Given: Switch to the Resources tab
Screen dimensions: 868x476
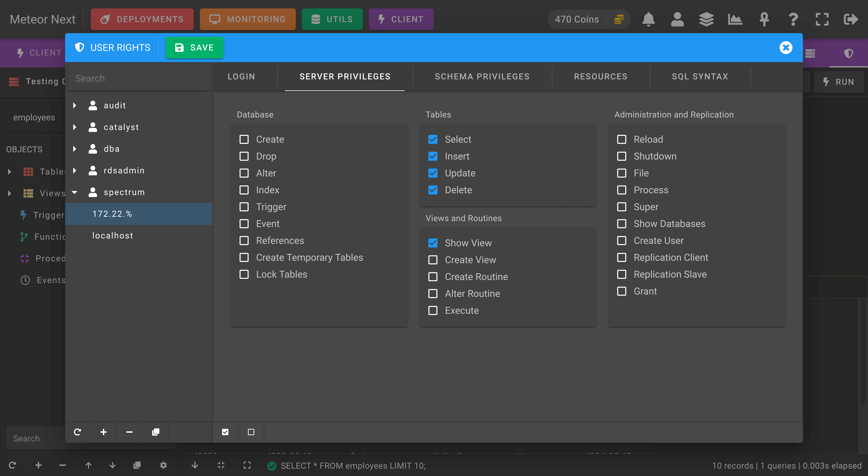Looking at the screenshot, I should (601, 77).
